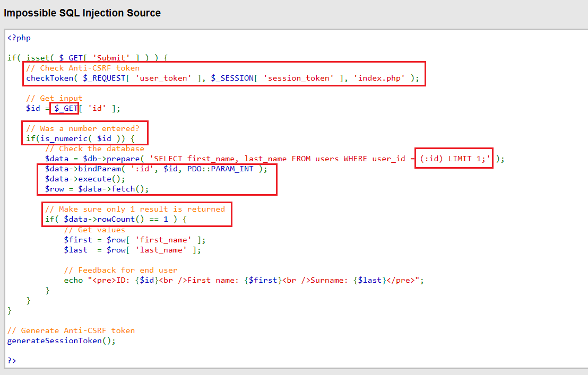588x375 pixels.
Task: Click the '// Generate Anti-CSRF token' comment
Action: pyautogui.click(x=71, y=331)
